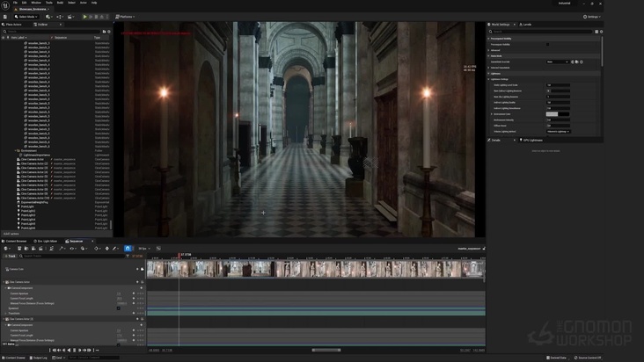The image size is (644, 362).
Task: Switch to the Content Browser tab
Action: pyautogui.click(x=16, y=241)
